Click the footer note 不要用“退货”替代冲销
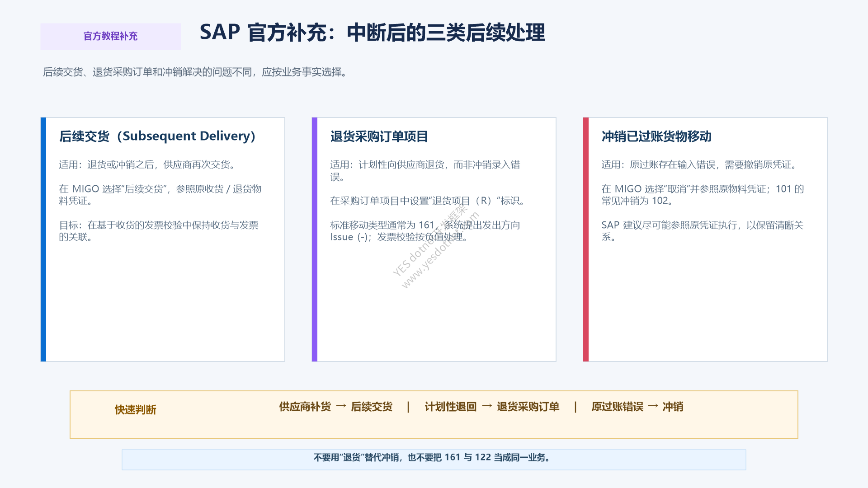Screen dimensions: 868x488 (432, 457)
